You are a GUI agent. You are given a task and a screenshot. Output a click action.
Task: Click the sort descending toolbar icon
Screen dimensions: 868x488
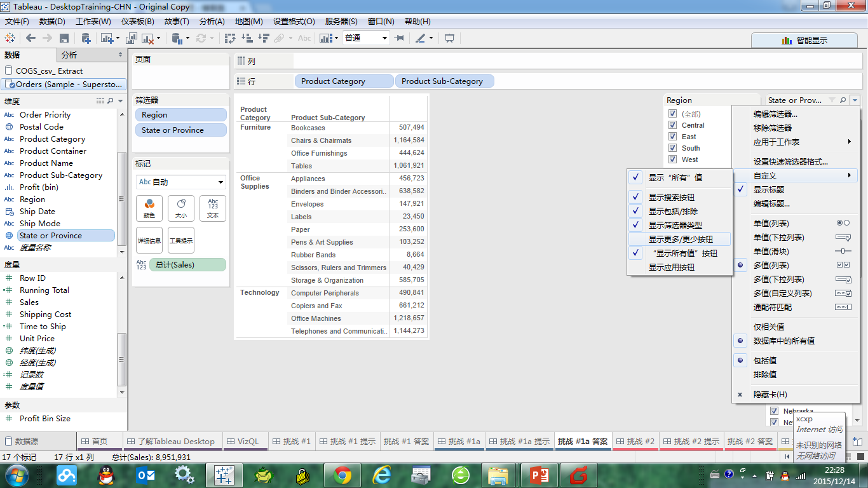(x=263, y=38)
